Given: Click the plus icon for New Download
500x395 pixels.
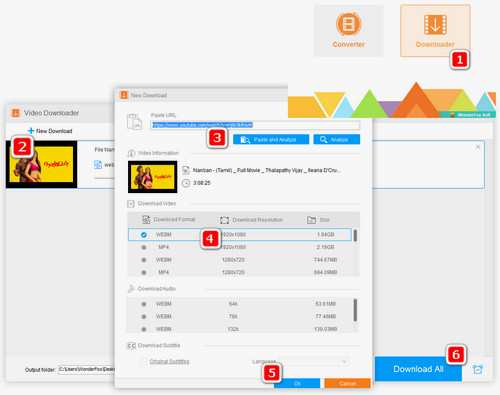Looking at the screenshot, I should pyautogui.click(x=31, y=131).
